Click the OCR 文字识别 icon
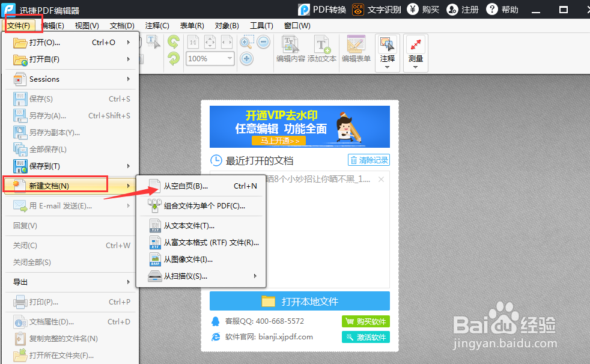Screen dimensions: 590x364 [x=358, y=10]
